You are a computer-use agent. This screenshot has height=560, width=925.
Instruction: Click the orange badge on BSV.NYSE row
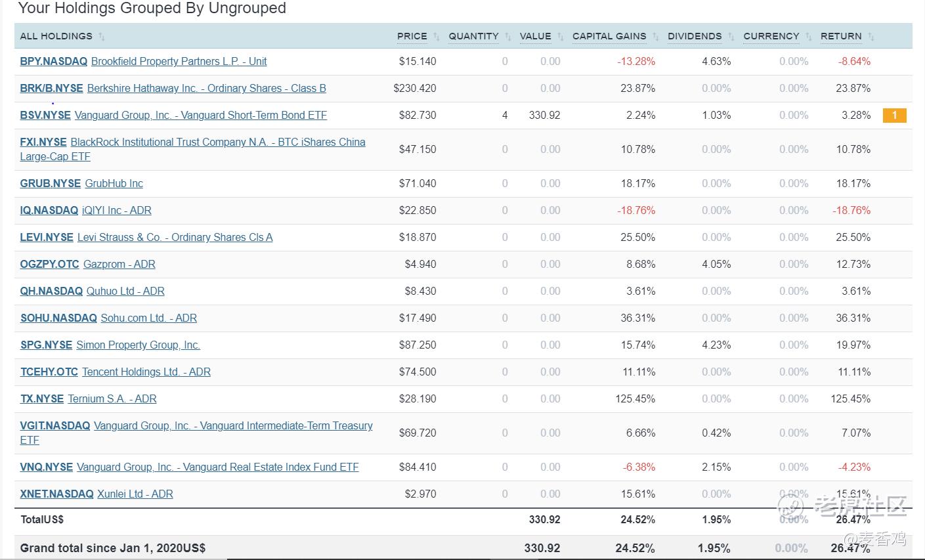coord(894,116)
